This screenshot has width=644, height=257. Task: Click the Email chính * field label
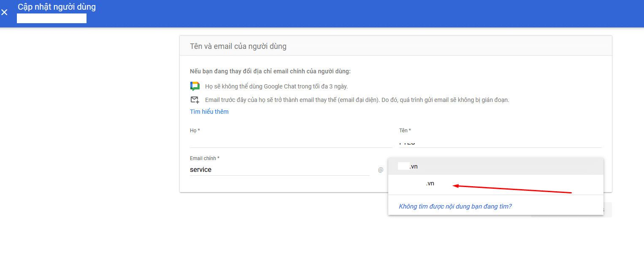point(205,158)
